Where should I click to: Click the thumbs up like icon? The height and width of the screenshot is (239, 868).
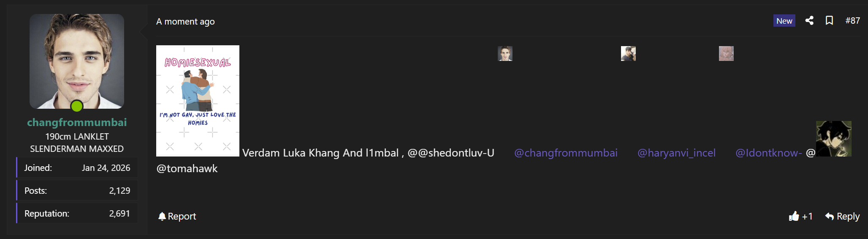(794, 216)
